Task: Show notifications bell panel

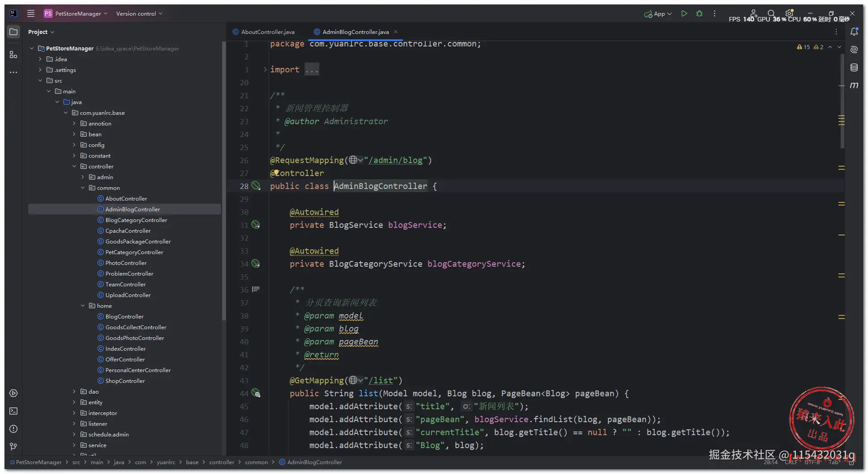Action: click(x=854, y=32)
